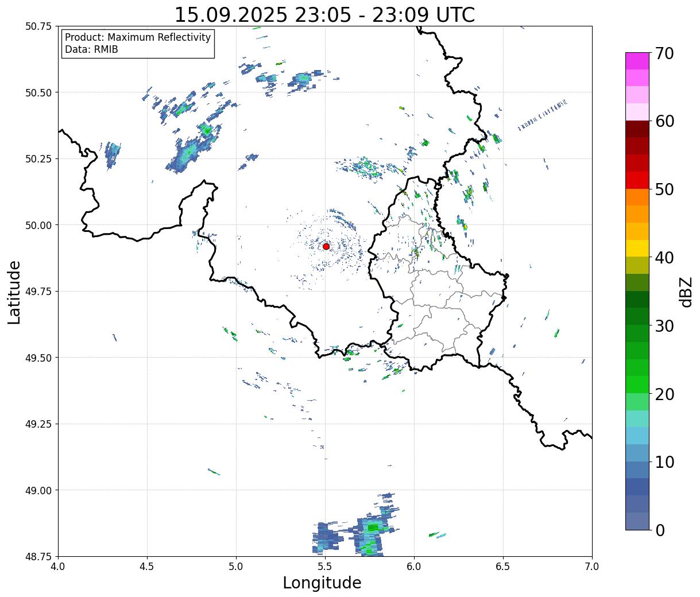Click the 4.5 longitude tick label
This screenshot has height=597, width=700.
point(147,567)
